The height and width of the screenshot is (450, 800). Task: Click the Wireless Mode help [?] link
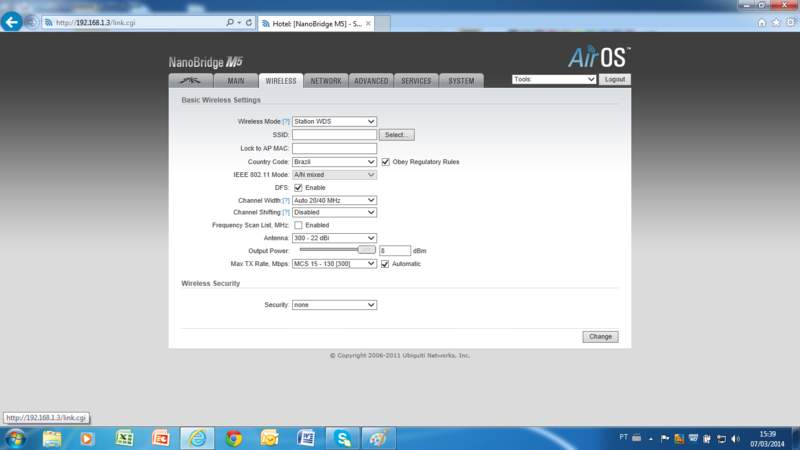286,121
